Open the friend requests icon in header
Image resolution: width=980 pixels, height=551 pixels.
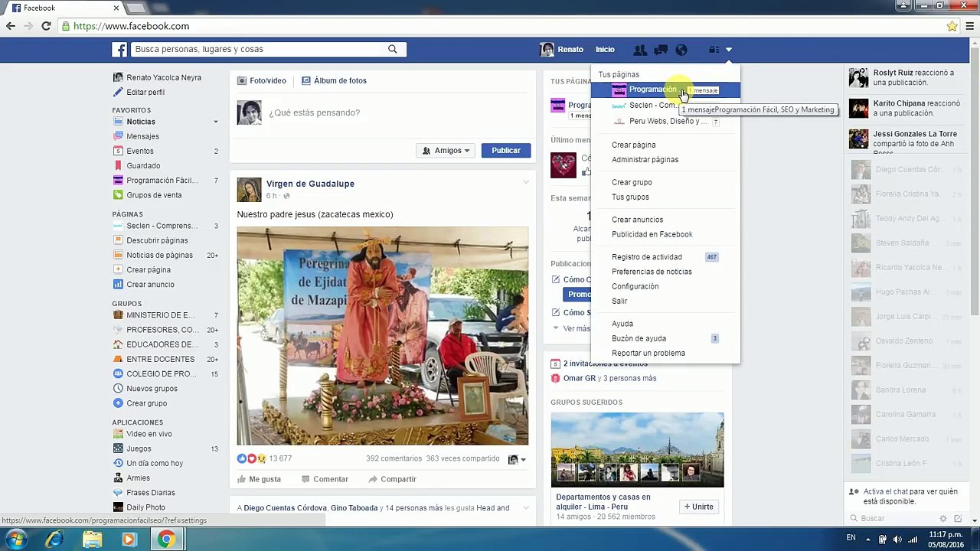tap(640, 50)
